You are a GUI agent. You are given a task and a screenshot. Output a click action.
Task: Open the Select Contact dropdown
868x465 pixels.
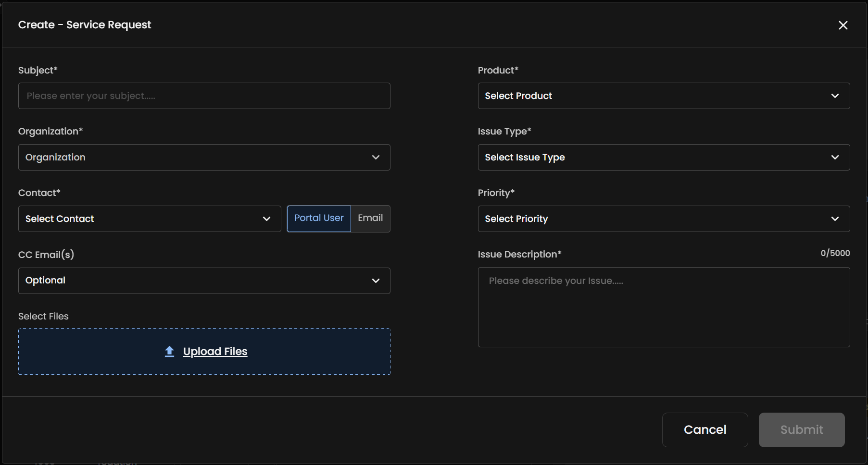coord(149,219)
